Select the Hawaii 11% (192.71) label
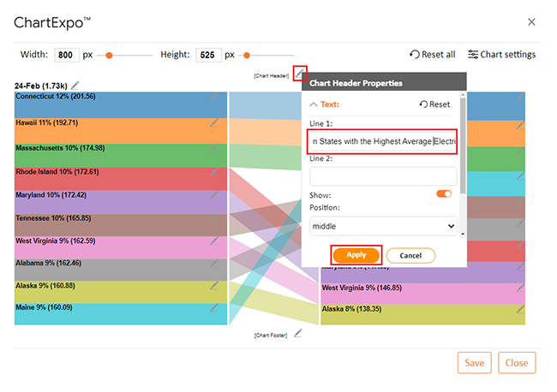 point(47,122)
